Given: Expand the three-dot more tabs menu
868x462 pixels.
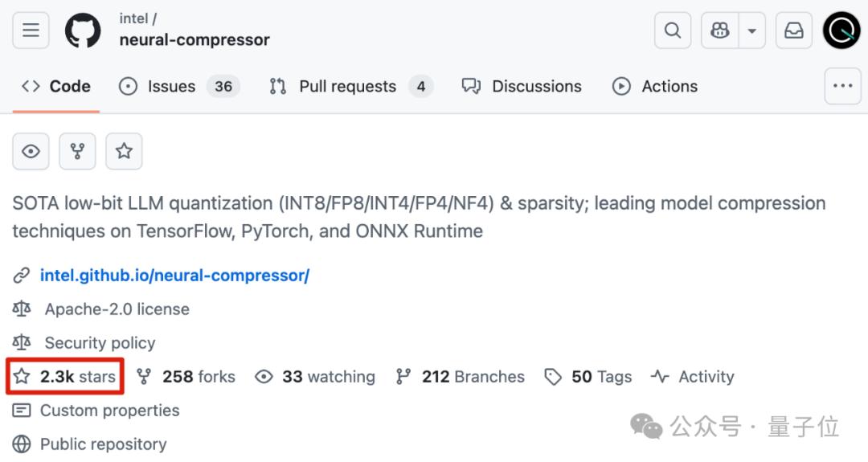Looking at the screenshot, I should coord(842,86).
